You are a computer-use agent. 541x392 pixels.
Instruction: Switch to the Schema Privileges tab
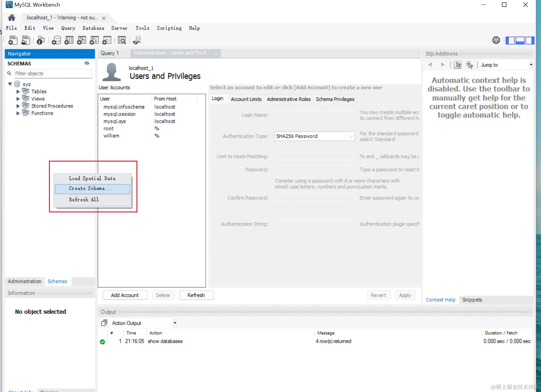tap(335, 99)
